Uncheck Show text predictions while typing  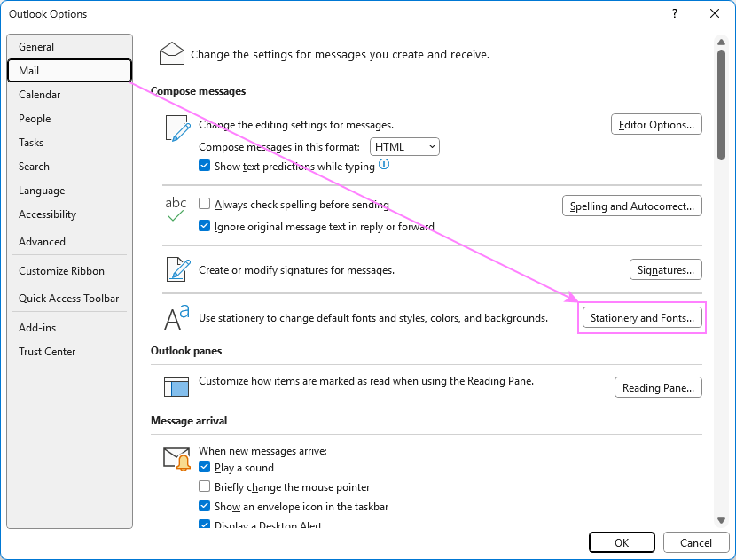click(x=204, y=166)
